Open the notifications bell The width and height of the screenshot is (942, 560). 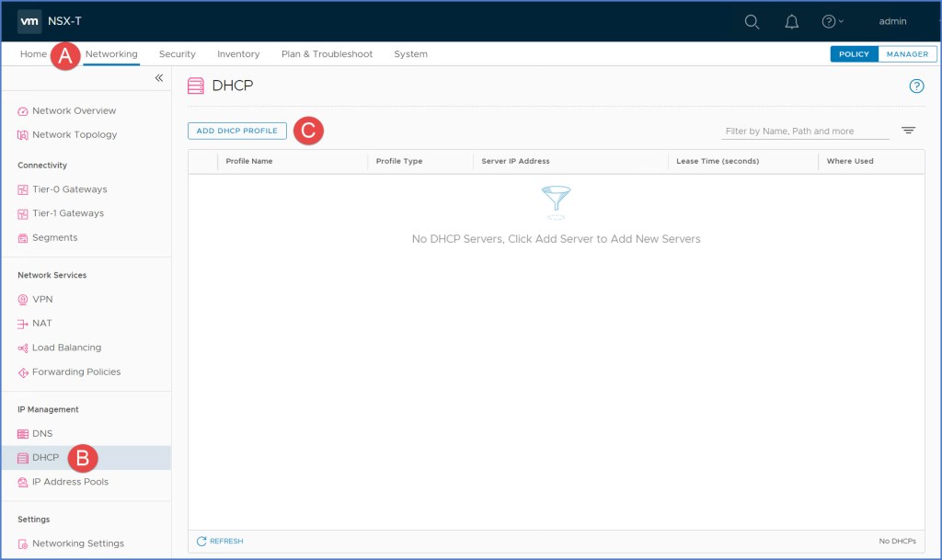pyautogui.click(x=791, y=22)
